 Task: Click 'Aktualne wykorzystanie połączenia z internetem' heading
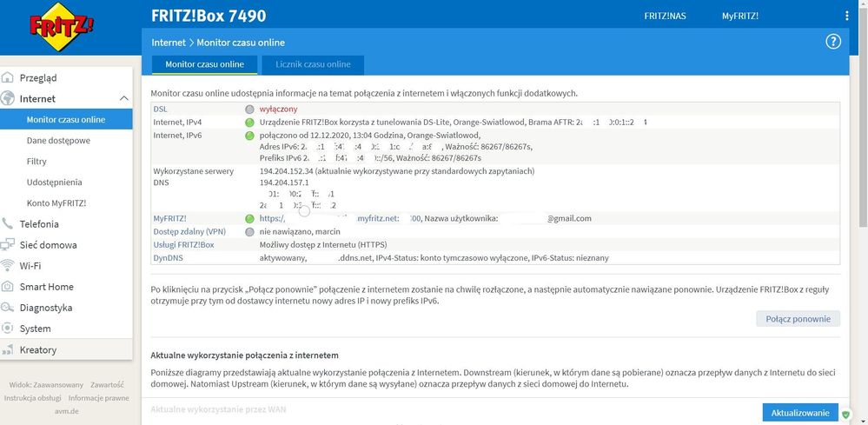pos(245,355)
